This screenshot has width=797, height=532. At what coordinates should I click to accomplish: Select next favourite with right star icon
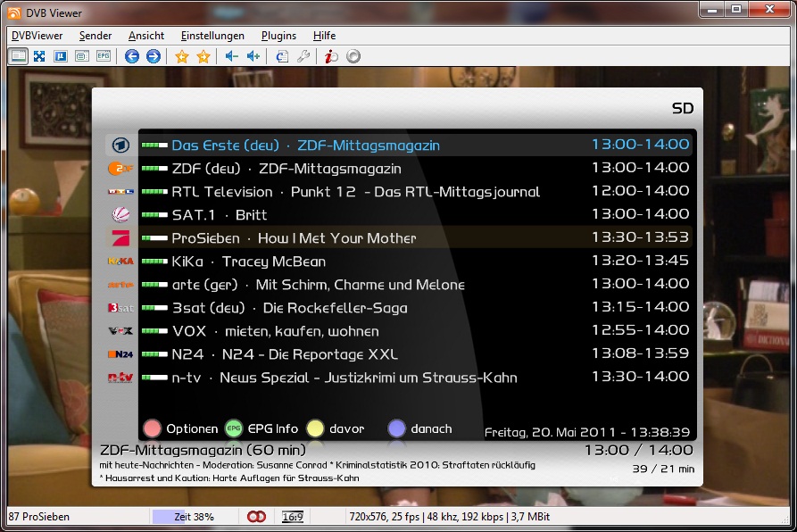(203, 56)
